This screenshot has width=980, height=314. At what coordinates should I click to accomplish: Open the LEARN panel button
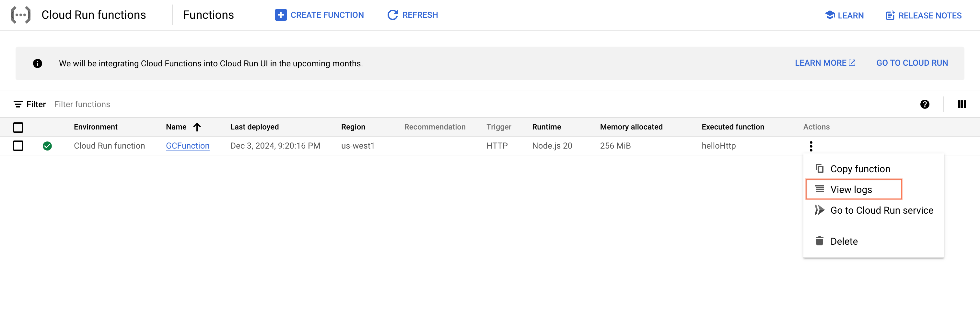(x=844, y=15)
